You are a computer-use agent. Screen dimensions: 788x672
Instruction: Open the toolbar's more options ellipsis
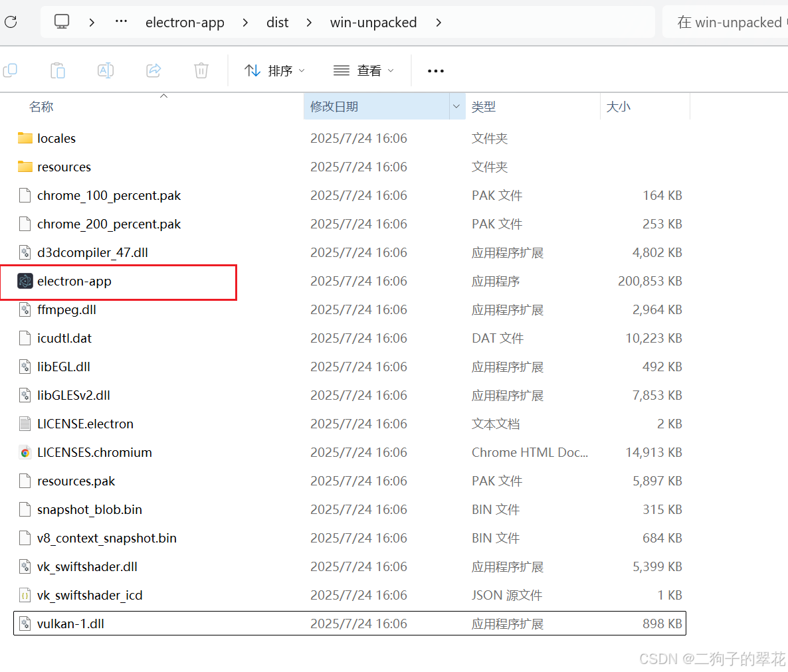pos(436,71)
